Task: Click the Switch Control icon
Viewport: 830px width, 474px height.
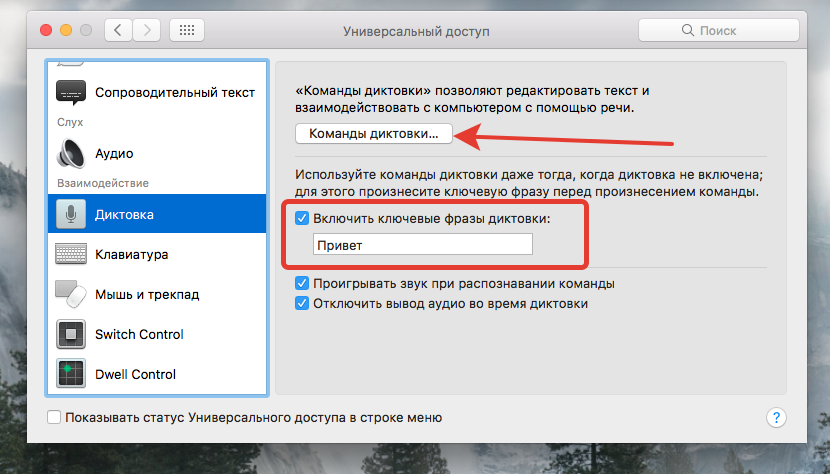Action: [71, 334]
